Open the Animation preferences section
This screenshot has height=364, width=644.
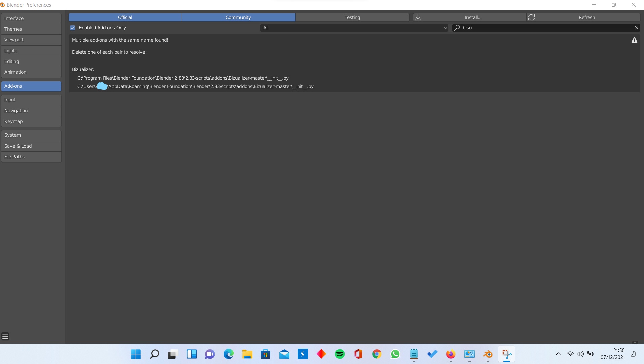point(31,72)
